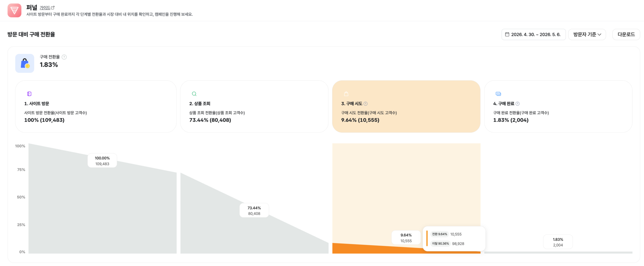Image resolution: width=644 pixels, height=266 pixels.
Task: Click the help icon next to 구매 시도
Action: (x=366, y=104)
